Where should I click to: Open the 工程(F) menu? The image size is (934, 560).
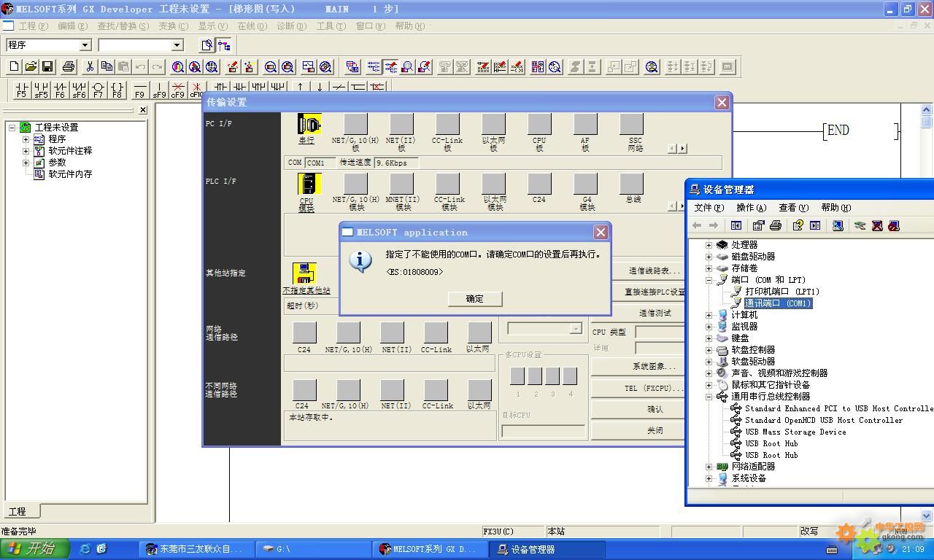coord(33,26)
